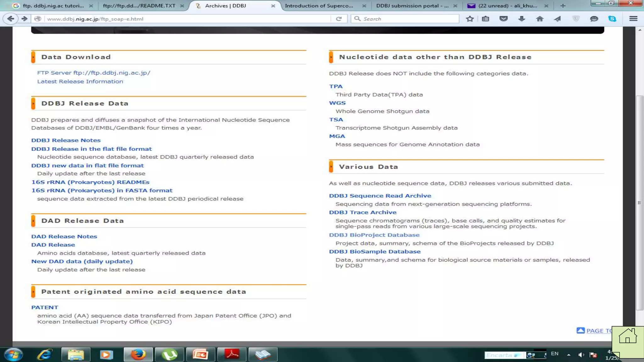Open the downloads arrow icon

click(522, 19)
